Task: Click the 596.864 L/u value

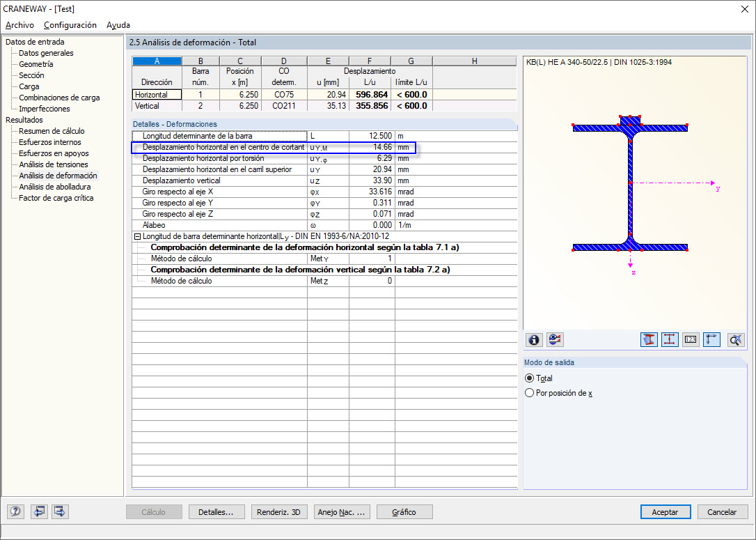Action: pyautogui.click(x=370, y=95)
